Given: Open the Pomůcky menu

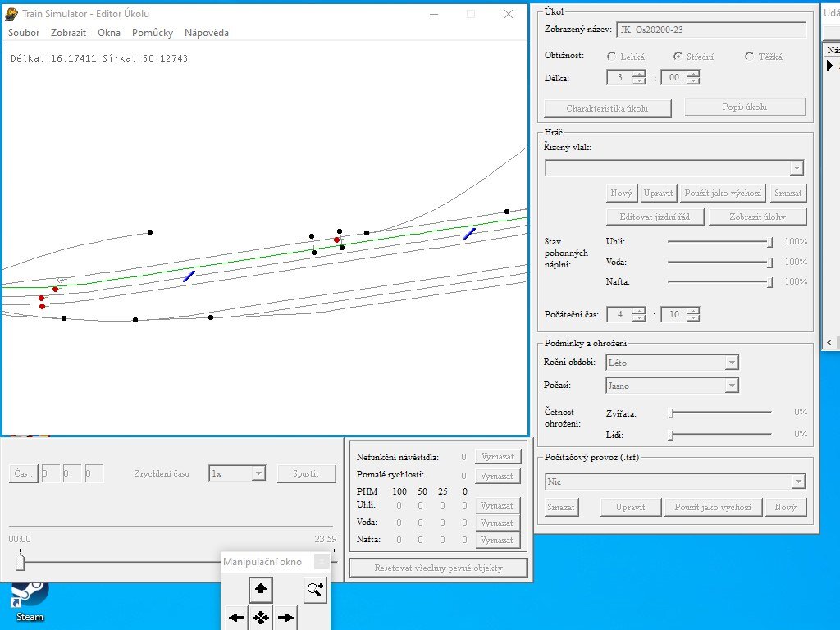Looking at the screenshot, I should pyautogui.click(x=152, y=33).
